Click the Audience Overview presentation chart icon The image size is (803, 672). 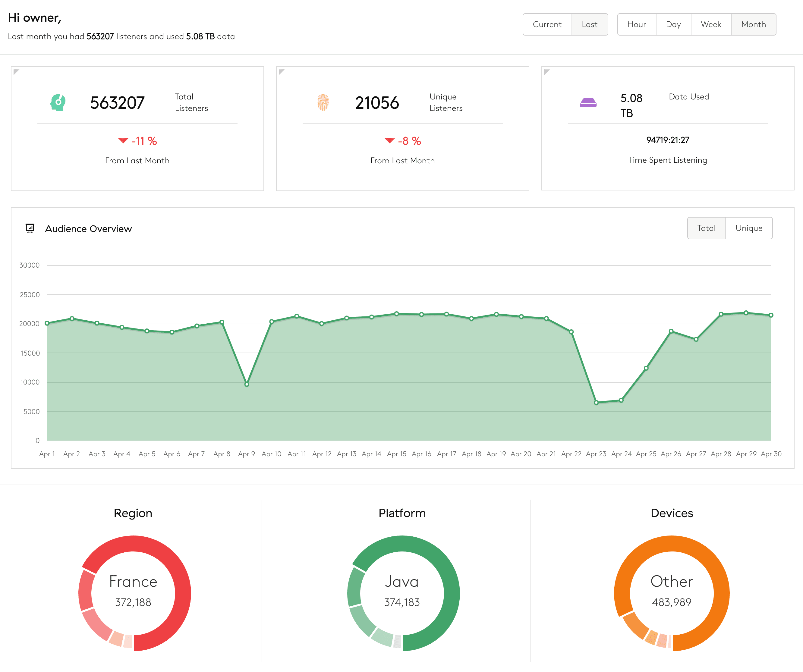click(30, 229)
